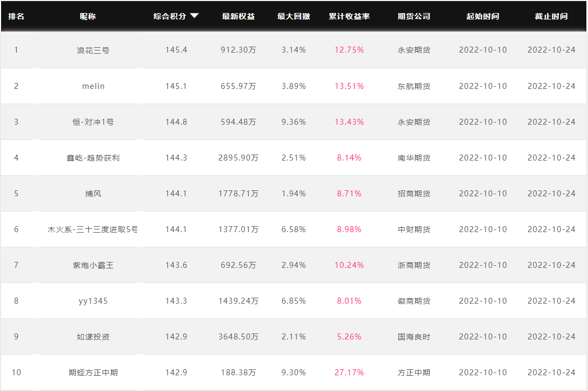Viewport: 588px width, 391px height.
Task: Select return rate 12.75% cell
Action: (349, 50)
